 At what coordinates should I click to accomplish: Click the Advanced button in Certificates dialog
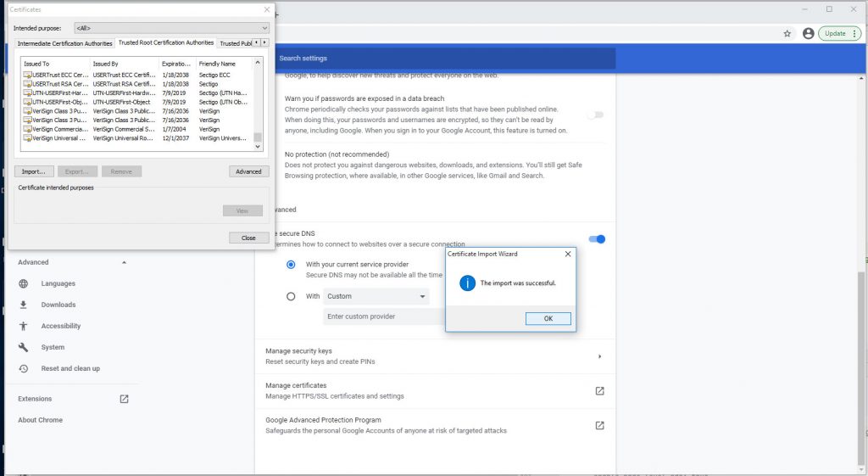[248, 171]
